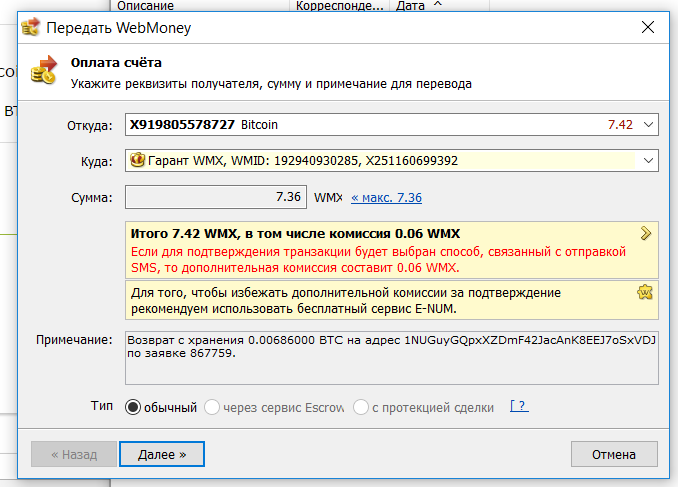Expand commission details with the yellow arrow icon

(646, 233)
